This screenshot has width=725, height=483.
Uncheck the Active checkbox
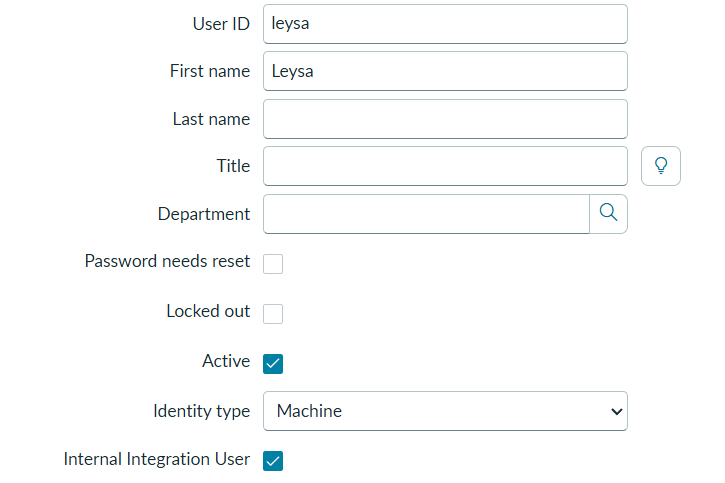click(273, 363)
